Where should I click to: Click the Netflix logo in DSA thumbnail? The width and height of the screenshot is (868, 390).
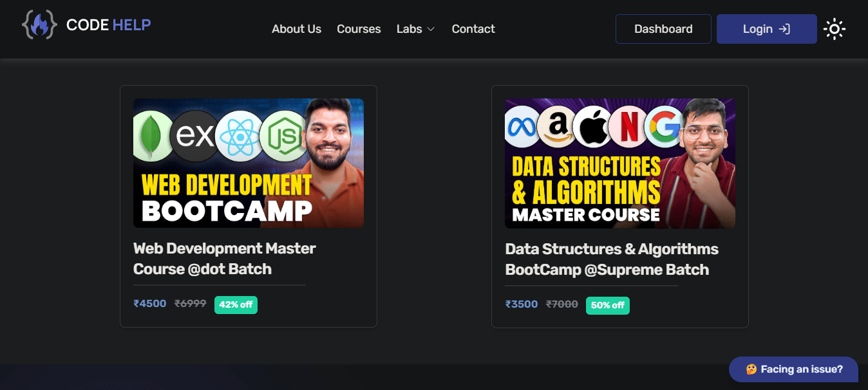tap(628, 127)
